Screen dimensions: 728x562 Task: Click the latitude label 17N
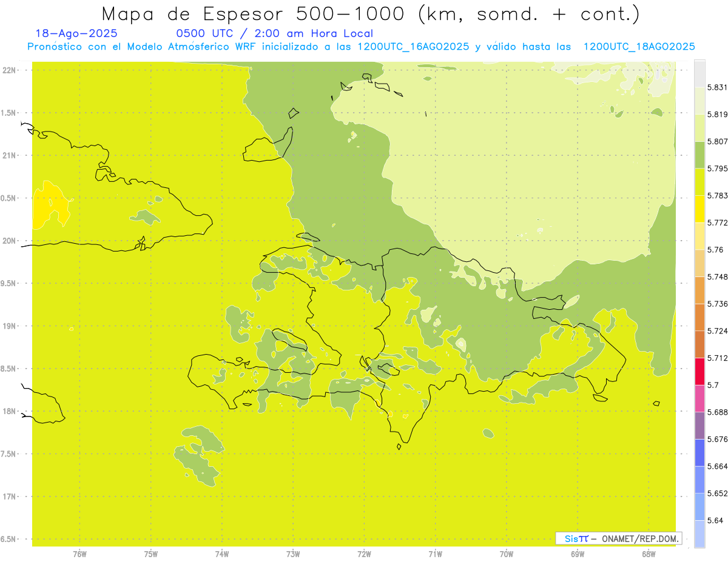[8, 497]
